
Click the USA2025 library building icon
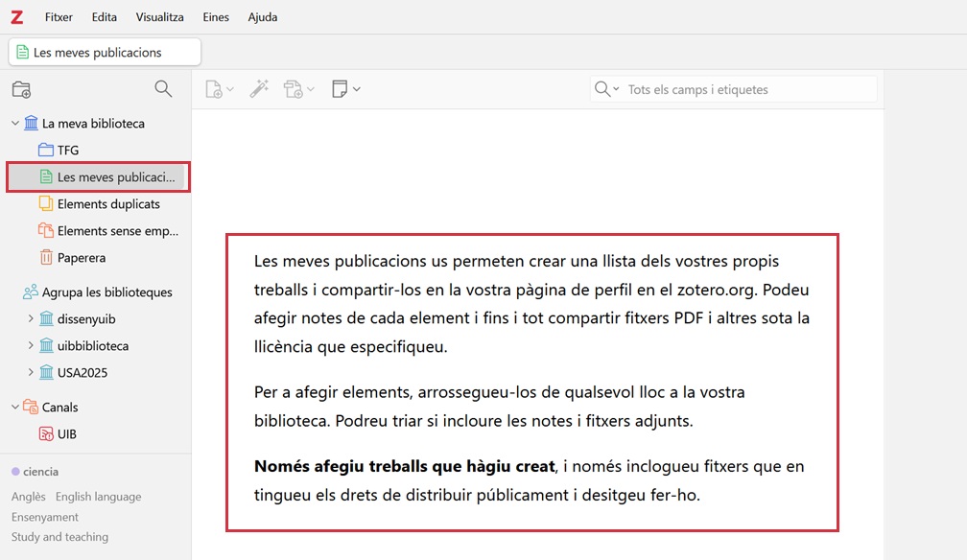coord(46,372)
